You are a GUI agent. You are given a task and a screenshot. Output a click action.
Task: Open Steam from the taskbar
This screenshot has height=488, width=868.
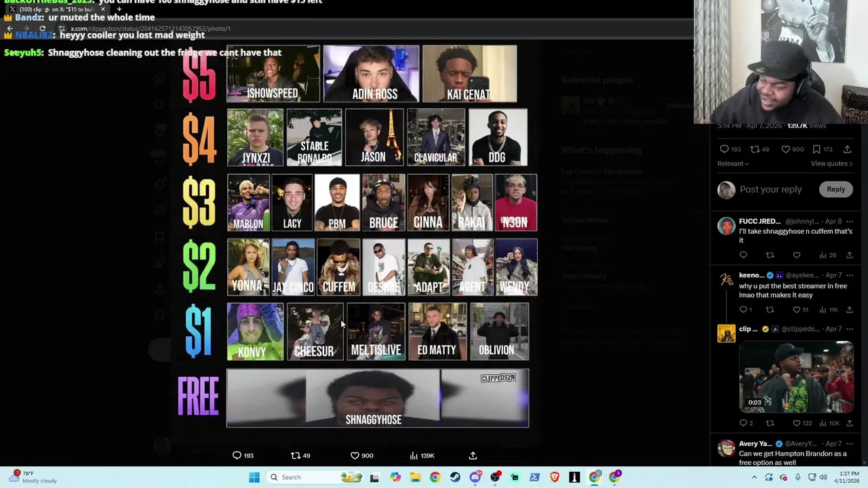pos(455,477)
